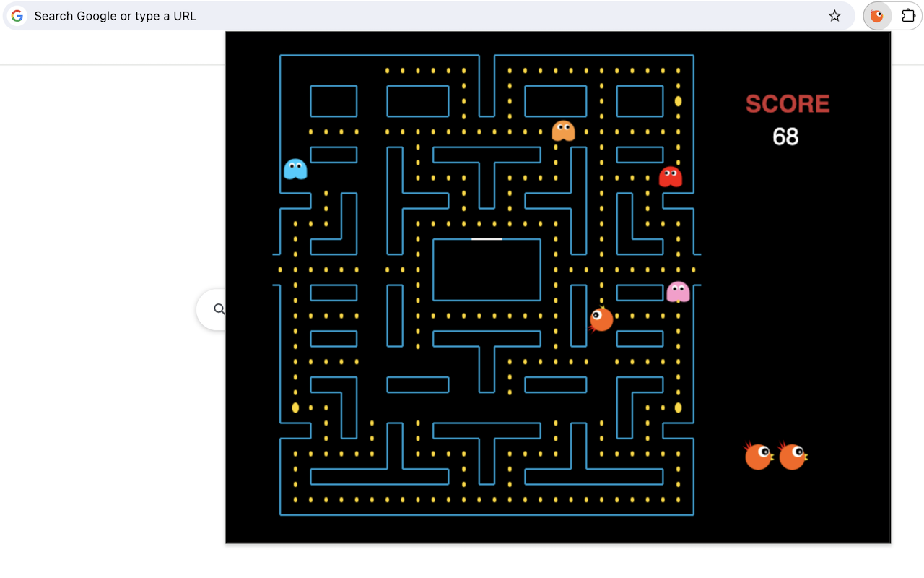Click the blue ghost in the maze
Image resolution: width=924 pixels, height=578 pixels.
click(296, 170)
